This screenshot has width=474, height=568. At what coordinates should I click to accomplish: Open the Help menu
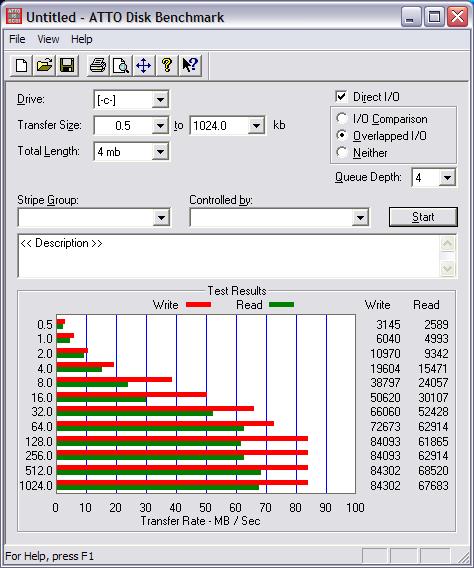pyautogui.click(x=81, y=39)
